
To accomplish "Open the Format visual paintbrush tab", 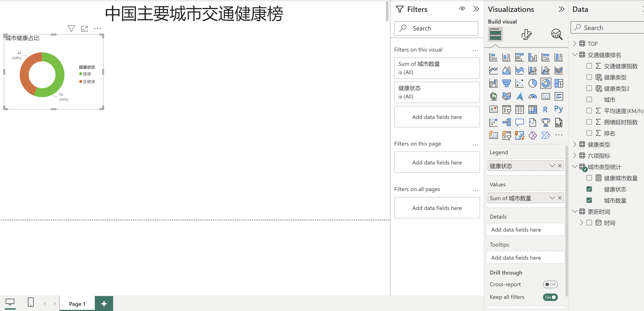I will click(x=526, y=34).
